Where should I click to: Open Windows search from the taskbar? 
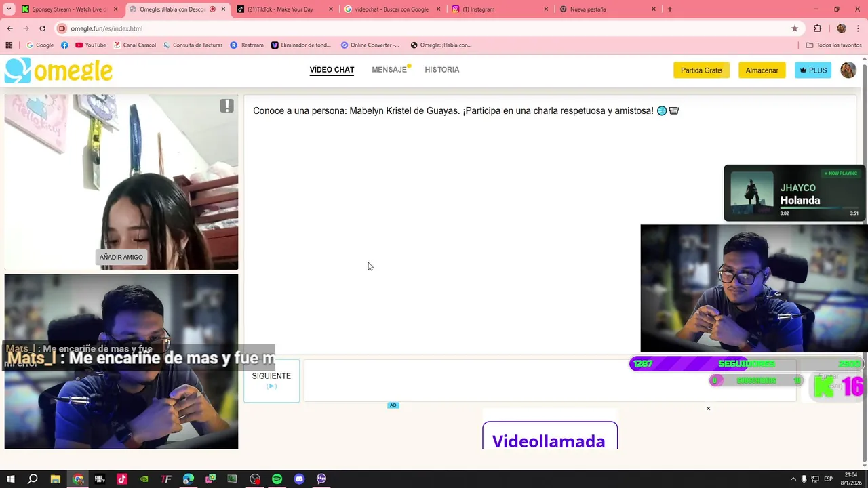pyautogui.click(x=33, y=479)
